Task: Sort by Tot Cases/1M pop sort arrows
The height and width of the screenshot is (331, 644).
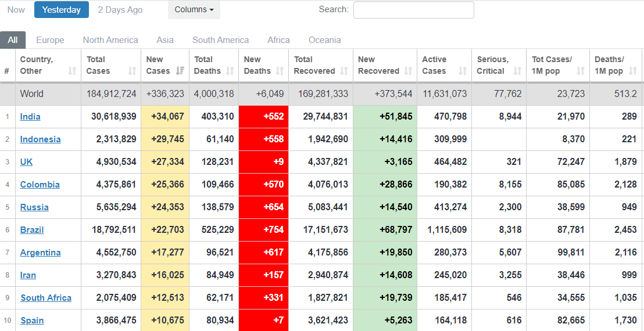Action: pos(581,71)
